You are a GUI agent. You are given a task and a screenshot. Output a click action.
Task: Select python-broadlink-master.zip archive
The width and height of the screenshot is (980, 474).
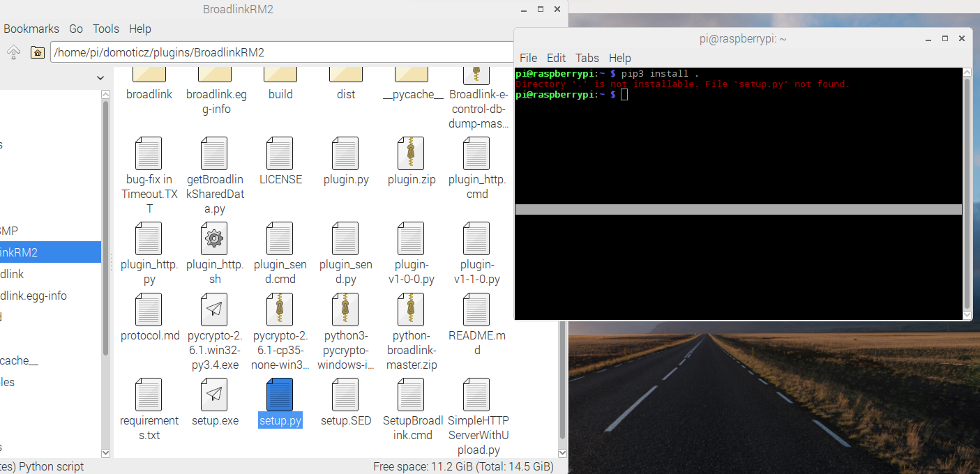(x=412, y=332)
